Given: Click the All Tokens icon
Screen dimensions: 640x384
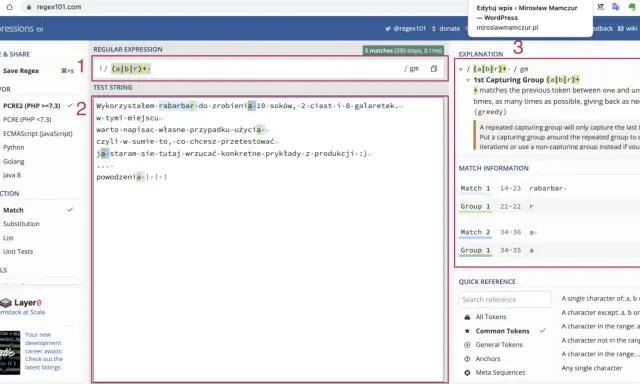Looking at the screenshot, I should pyautogui.click(x=467, y=317).
